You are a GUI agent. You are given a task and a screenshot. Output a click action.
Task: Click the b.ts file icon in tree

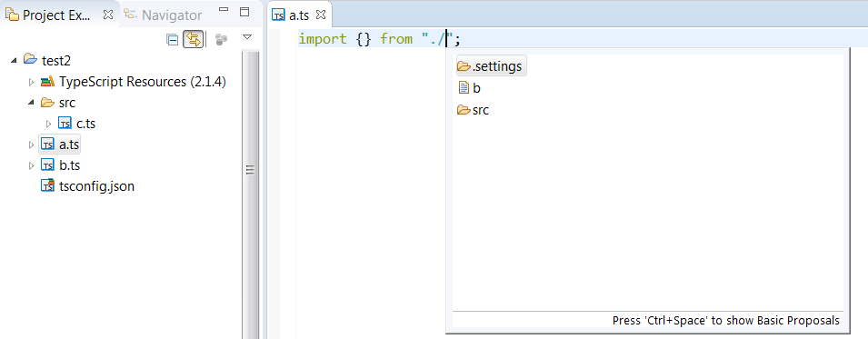coord(48,165)
